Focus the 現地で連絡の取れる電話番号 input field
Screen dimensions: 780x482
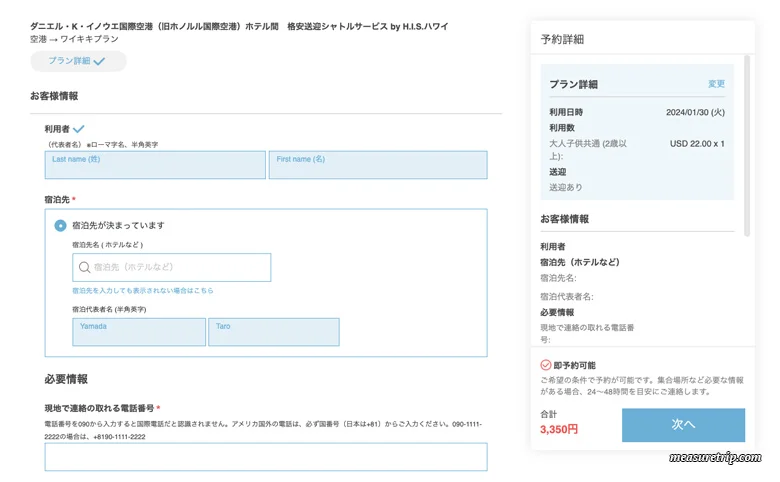click(x=266, y=457)
